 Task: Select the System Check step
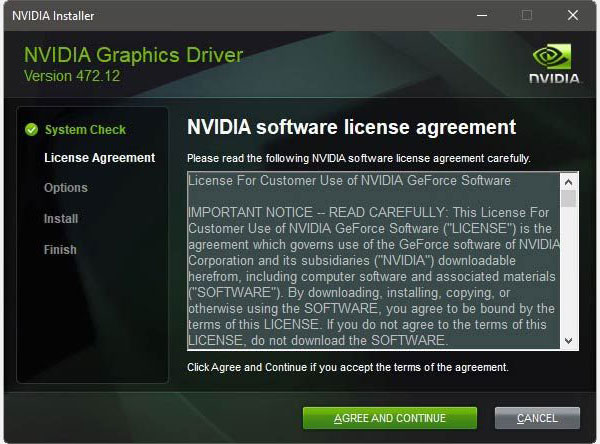pyautogui.click(x=85, y=130)
